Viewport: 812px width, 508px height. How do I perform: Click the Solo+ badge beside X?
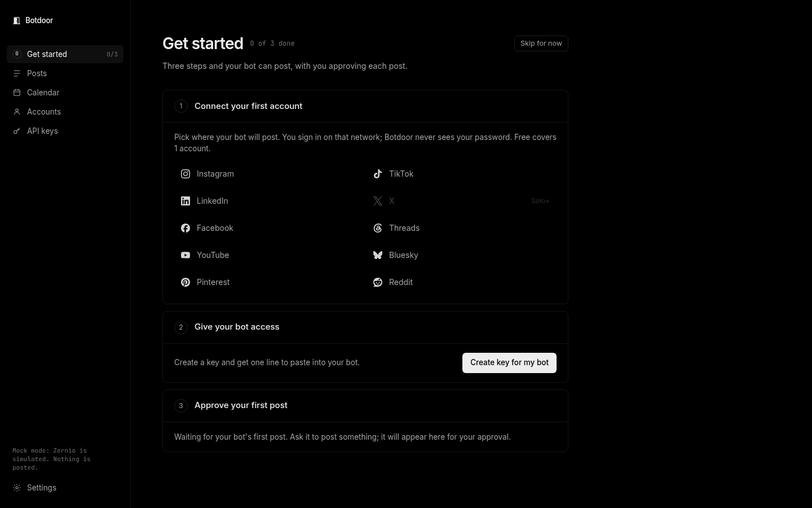[540, 201]
